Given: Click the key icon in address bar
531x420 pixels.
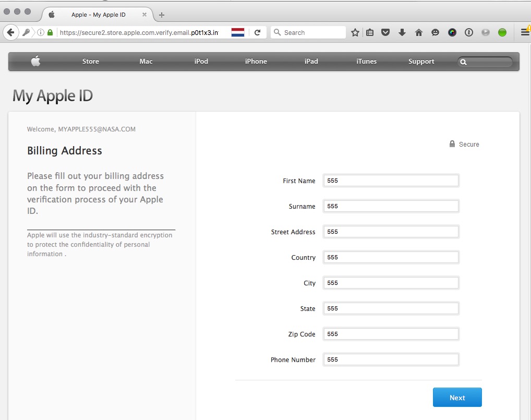Looking at the screenshot, I should coord(26,32).
